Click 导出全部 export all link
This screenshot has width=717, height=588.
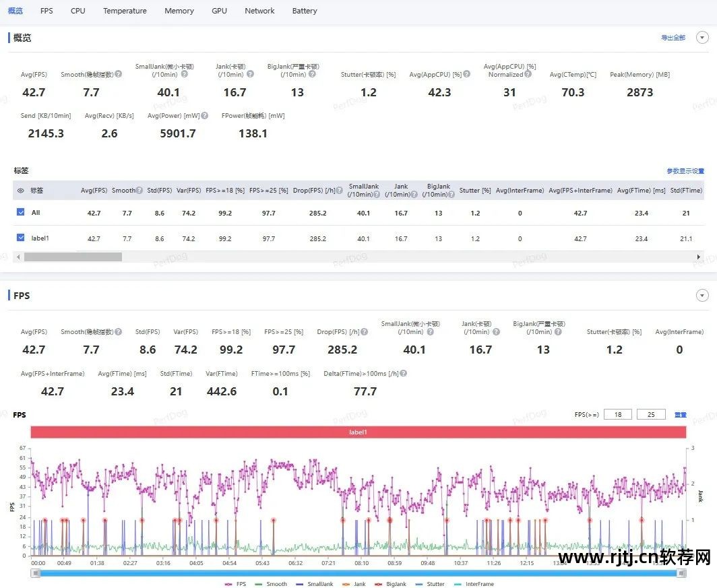coord(673,38)
